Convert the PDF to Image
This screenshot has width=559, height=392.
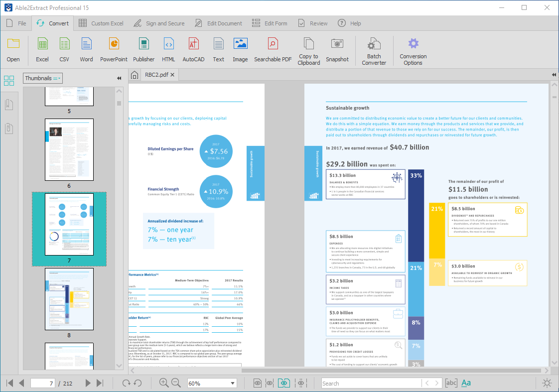click(x=240, y=50)
